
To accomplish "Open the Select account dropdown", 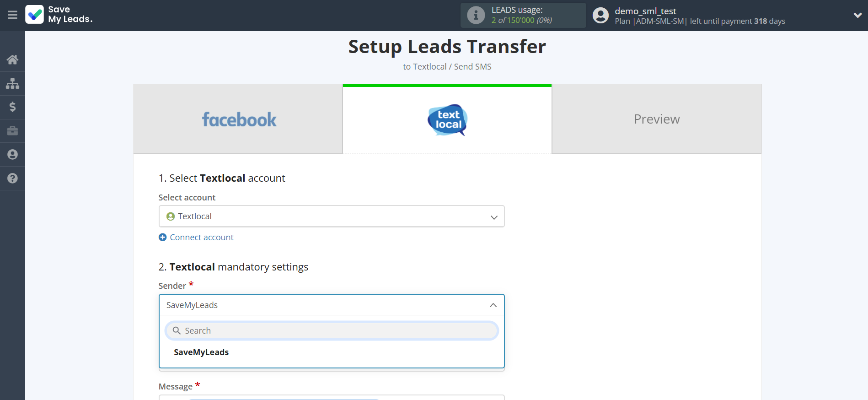I will (x=332, y=216).
